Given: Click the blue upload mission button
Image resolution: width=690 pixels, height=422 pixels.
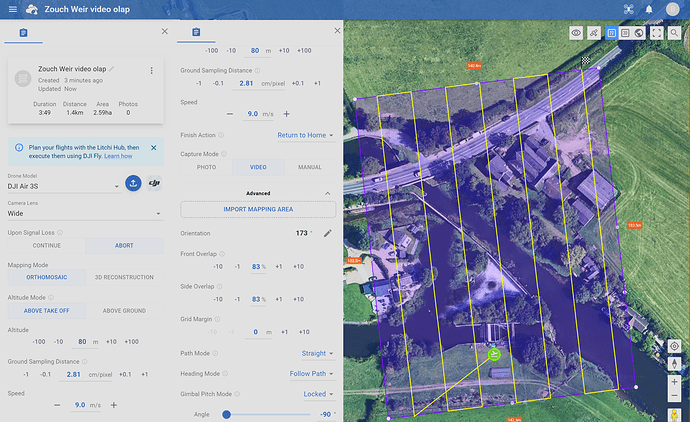Looking at the screenshot, I should [x=133, y=183].
